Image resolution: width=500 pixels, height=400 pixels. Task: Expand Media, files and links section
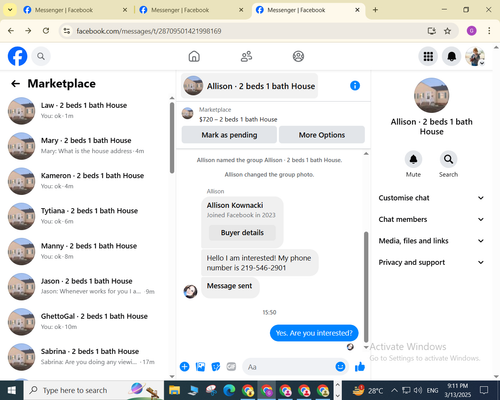(x=431, y=241)
